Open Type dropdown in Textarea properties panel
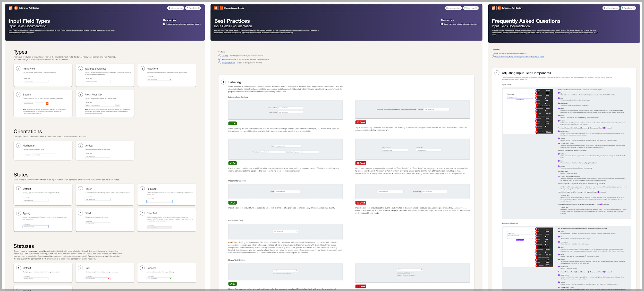644x291 pixels. pyautogui.click(x=549, y=229)
